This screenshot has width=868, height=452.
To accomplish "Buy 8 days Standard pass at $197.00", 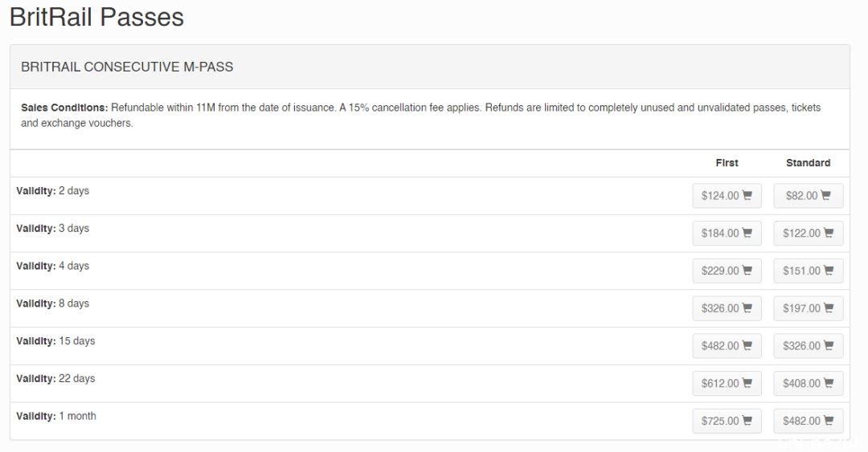I will [809, 309].
